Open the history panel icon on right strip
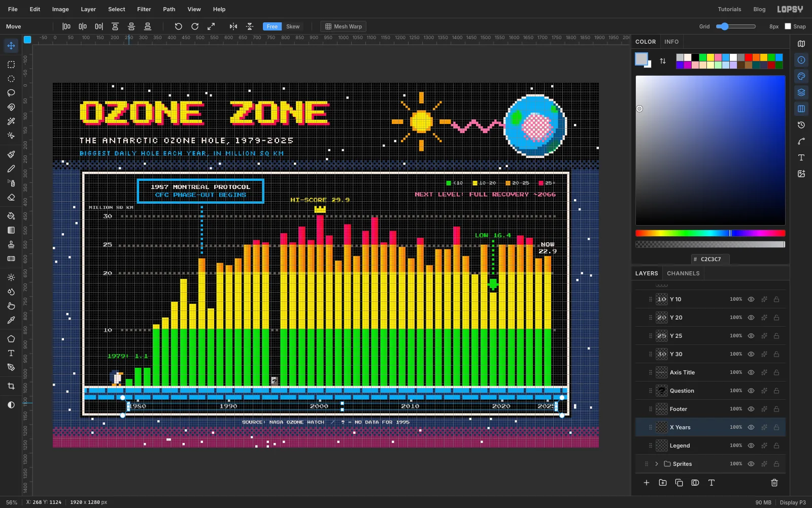Screen dimensions: 812x508 tap(801, 125)
